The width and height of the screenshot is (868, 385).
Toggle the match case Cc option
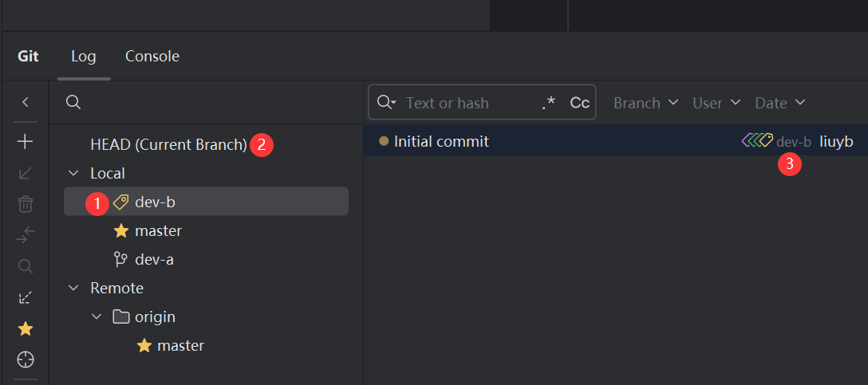click(580, 103)
